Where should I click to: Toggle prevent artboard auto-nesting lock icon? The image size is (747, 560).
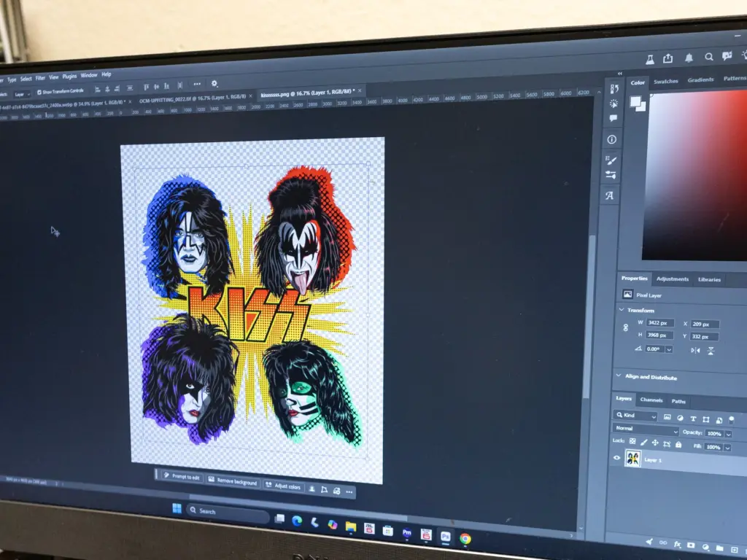coord(667,444)
